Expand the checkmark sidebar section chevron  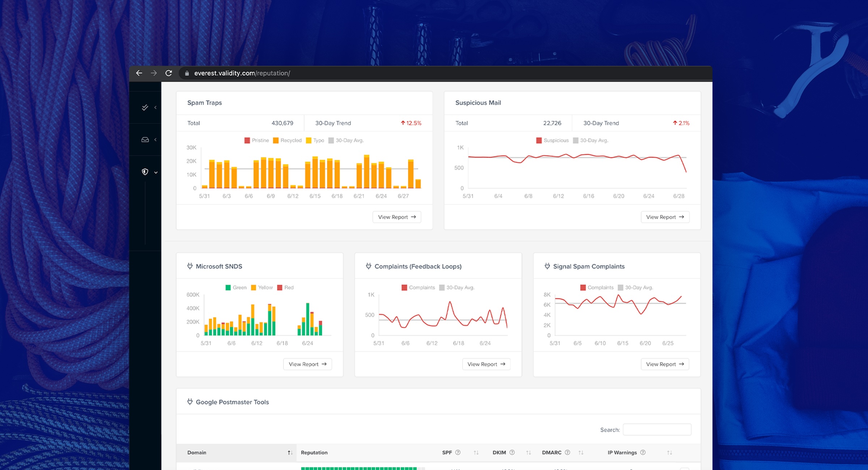(156, 107)
